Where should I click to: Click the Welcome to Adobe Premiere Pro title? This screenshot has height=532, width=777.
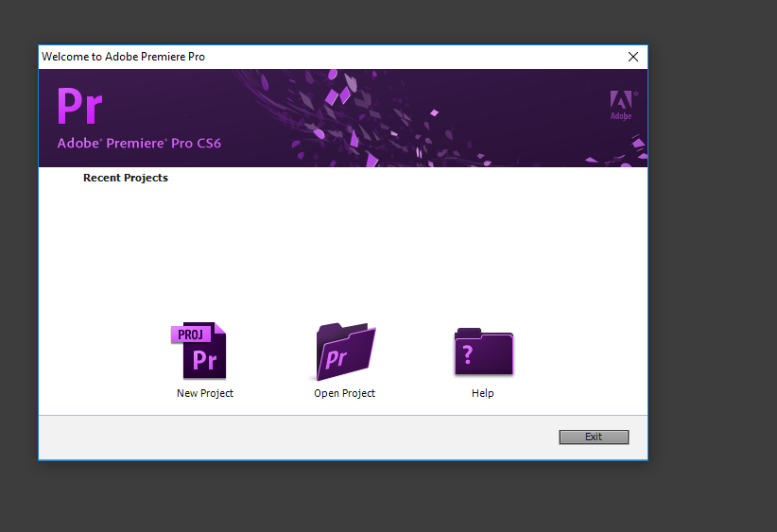tap(123, 57)
